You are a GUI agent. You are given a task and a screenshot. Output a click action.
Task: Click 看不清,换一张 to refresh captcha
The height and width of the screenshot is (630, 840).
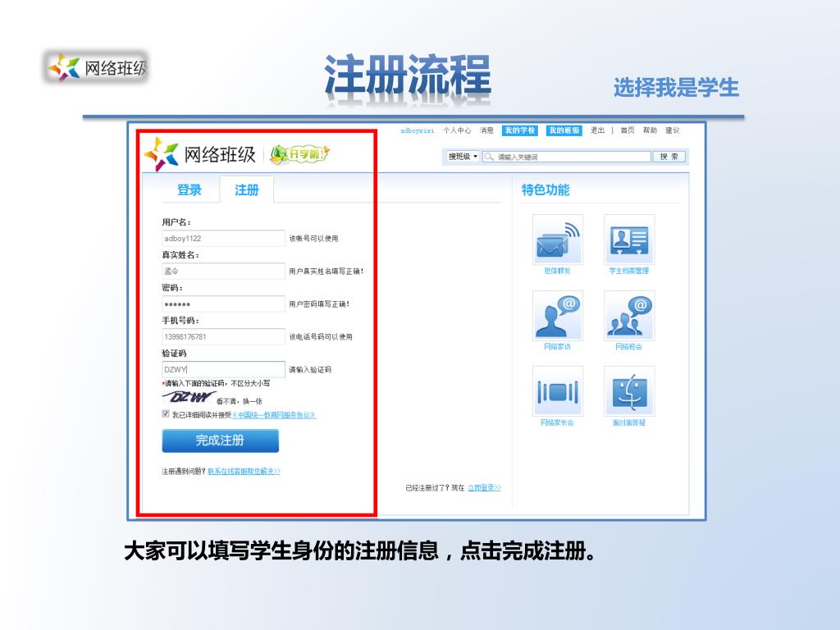click(x=239, y=401)
